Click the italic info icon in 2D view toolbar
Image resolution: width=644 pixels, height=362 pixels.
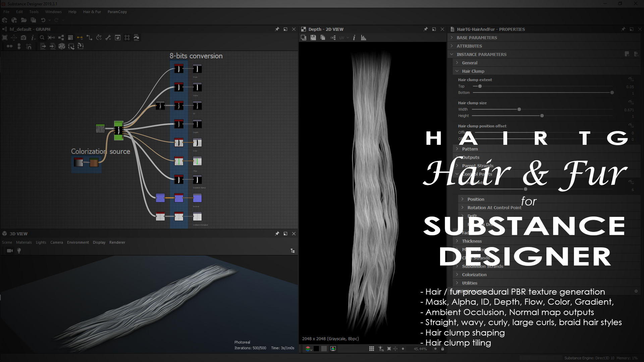354,38
